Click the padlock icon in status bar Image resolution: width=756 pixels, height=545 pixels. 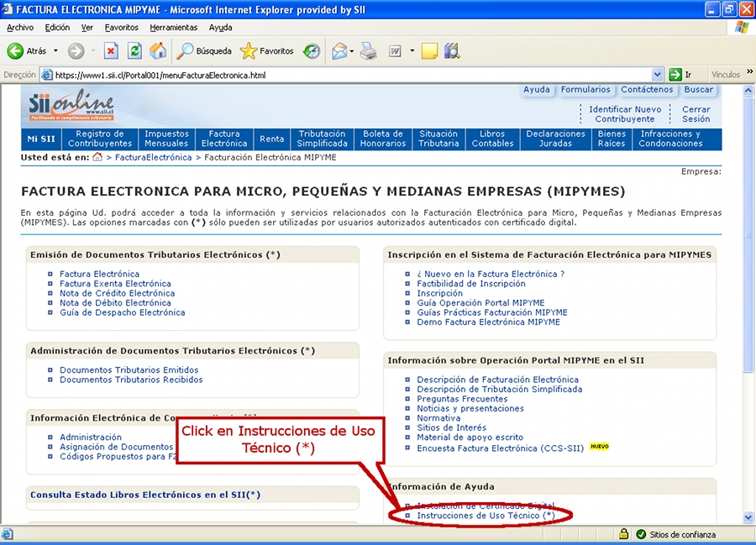(623, 534)
